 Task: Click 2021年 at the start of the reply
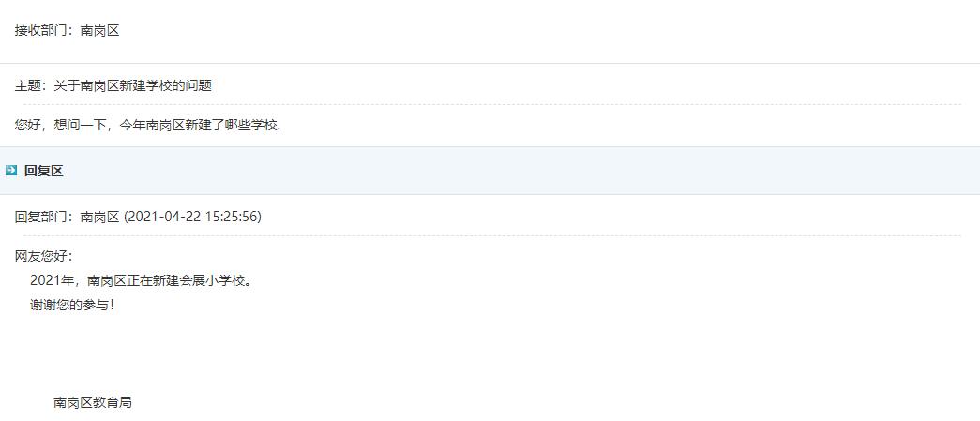coord(52,280)
